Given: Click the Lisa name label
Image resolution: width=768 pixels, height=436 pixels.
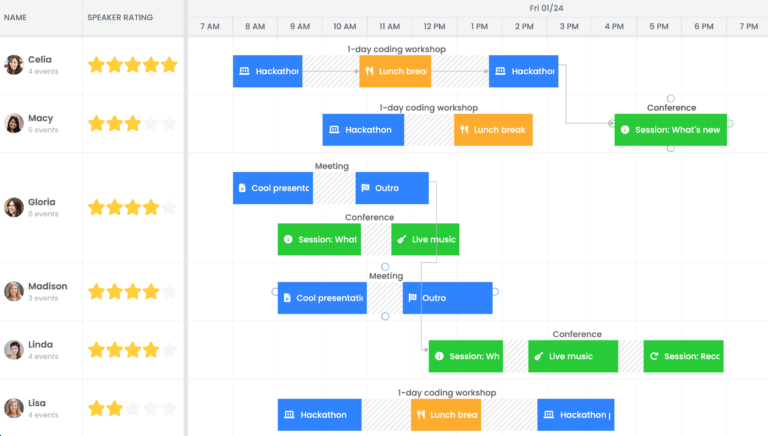Looking at the screenshot, I should (x=37, y=403).
